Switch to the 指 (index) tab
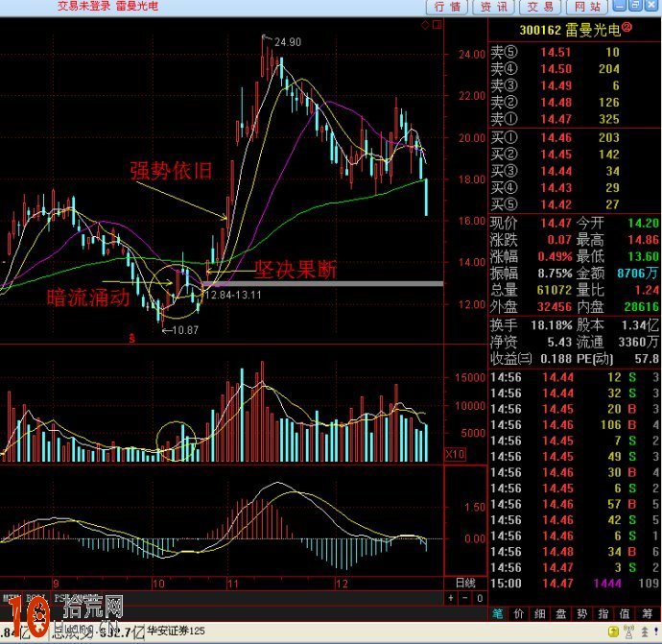 [x=603, y=613]
